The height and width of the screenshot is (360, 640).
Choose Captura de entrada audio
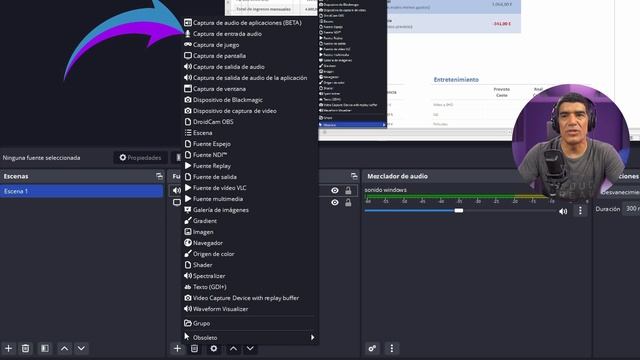click(249, 34)
